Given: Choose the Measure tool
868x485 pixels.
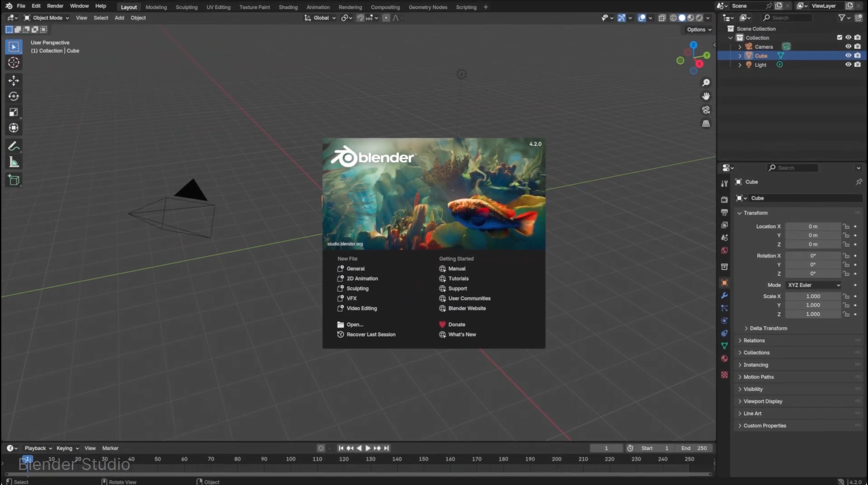Looking at the screenshot, I should pos(14,162).
